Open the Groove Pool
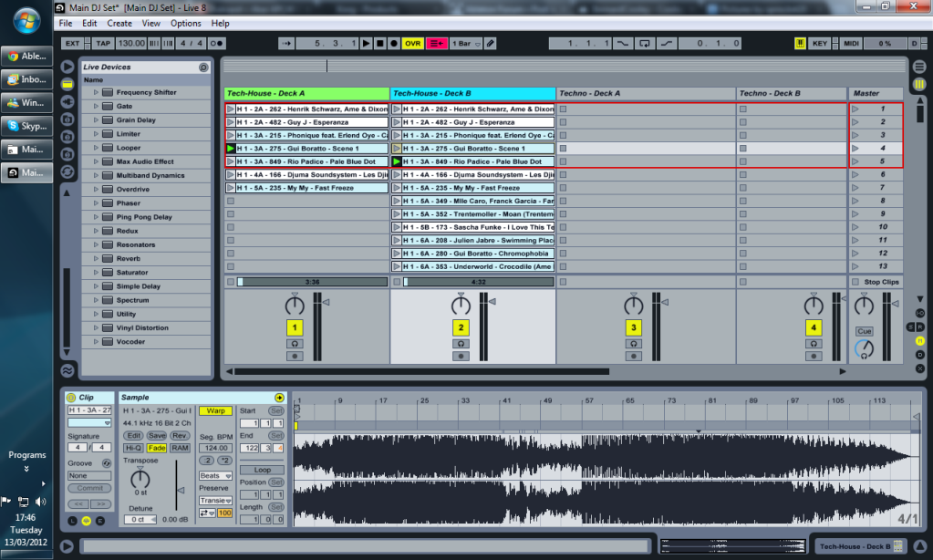The width and height of the screenshot is (933, 560). (x=67, y=371)
